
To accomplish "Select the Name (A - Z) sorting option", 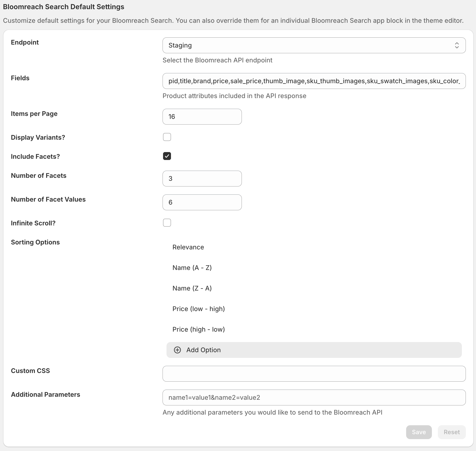I will (x=192, y=268).
